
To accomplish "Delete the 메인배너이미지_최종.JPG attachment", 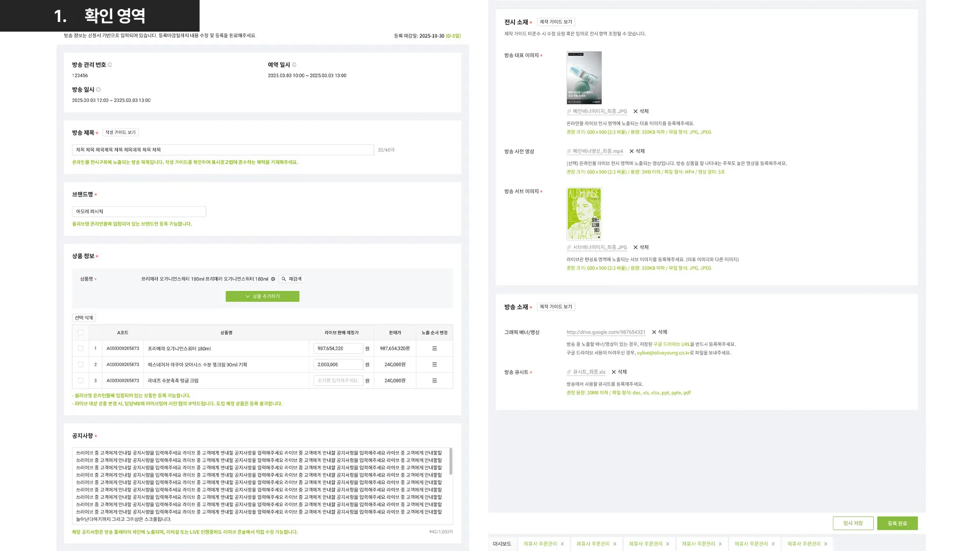I will 641,111.
